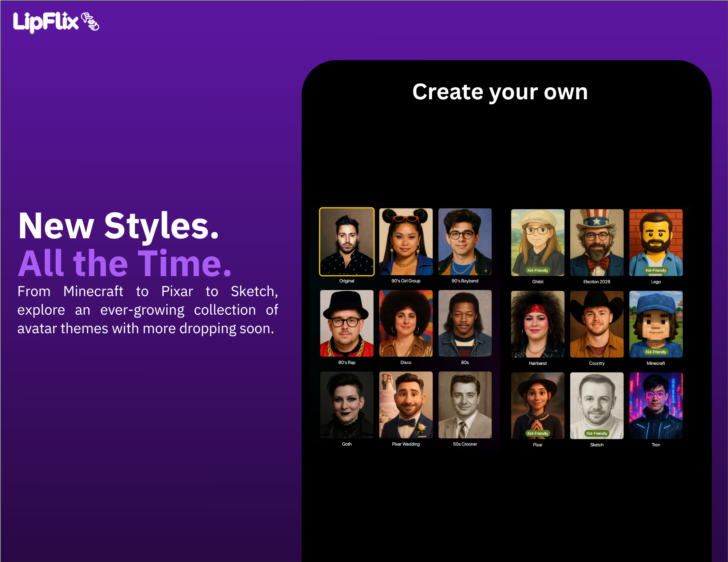Select the Ghibli style thumbnail

(x=538, y=242)
